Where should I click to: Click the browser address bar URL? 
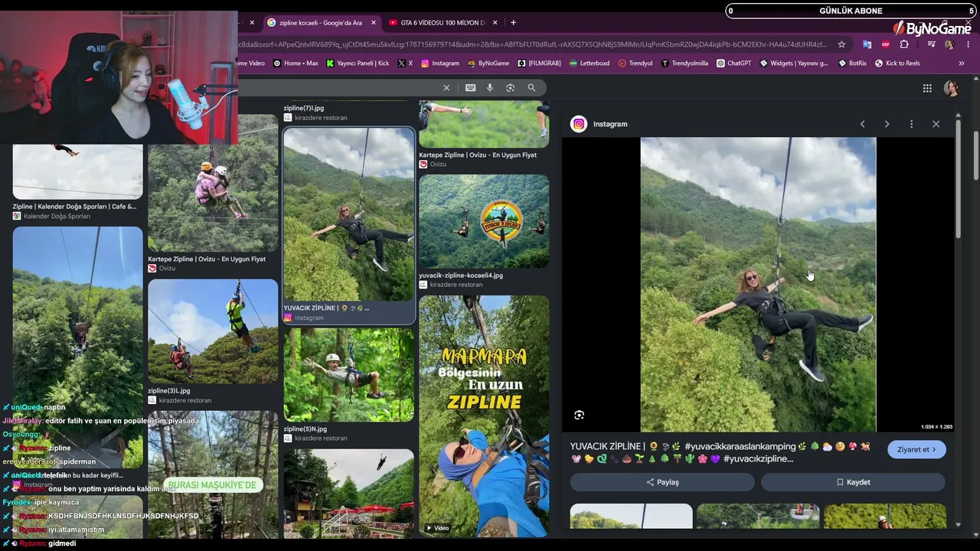534,44
